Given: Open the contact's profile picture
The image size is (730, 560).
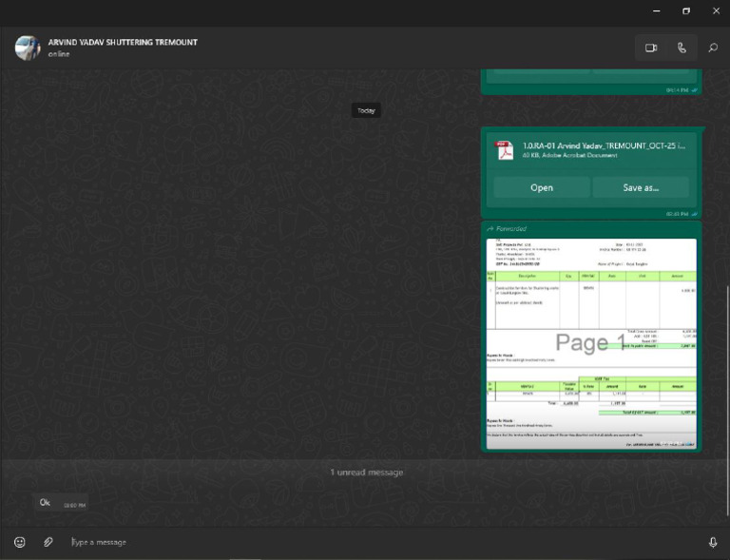Looking at the screenshot, I should pos(28,48).
